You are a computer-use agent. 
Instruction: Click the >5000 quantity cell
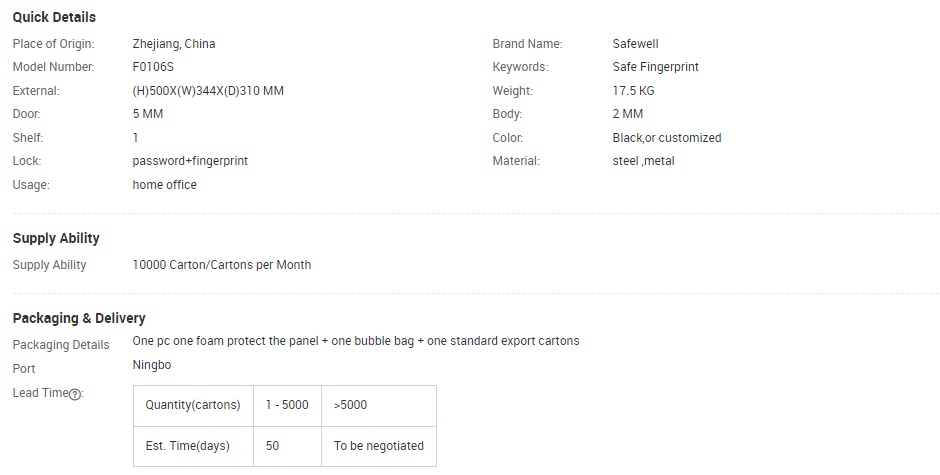379,405
